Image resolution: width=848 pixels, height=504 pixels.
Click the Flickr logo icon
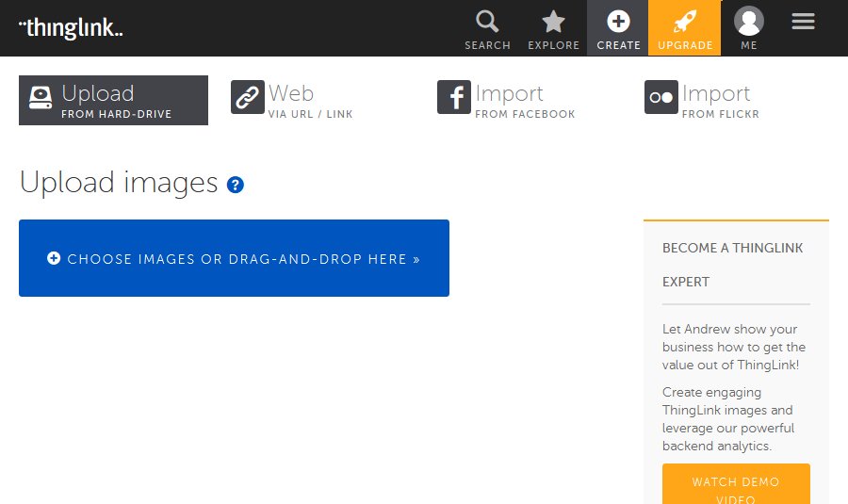coord(660,97)
